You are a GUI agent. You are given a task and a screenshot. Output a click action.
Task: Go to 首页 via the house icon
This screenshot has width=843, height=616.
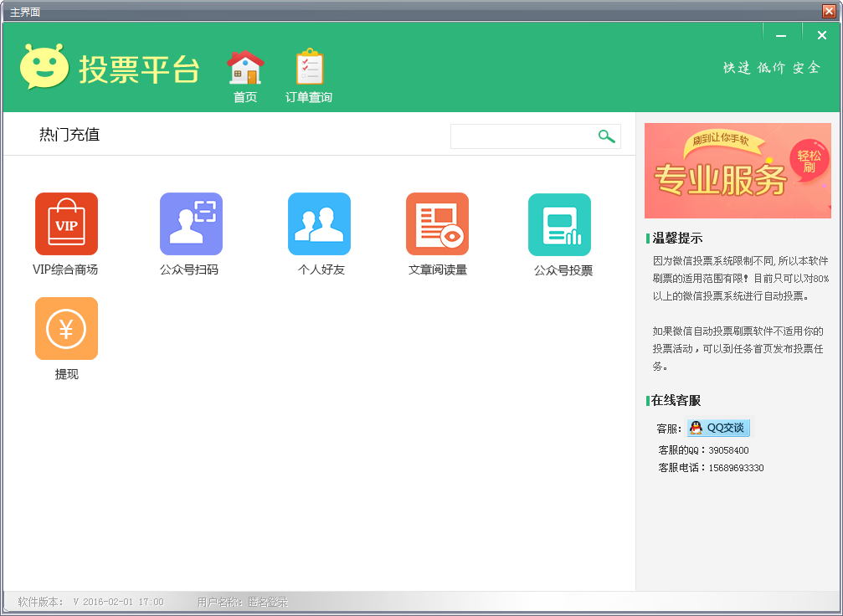(x=245, y=68)
